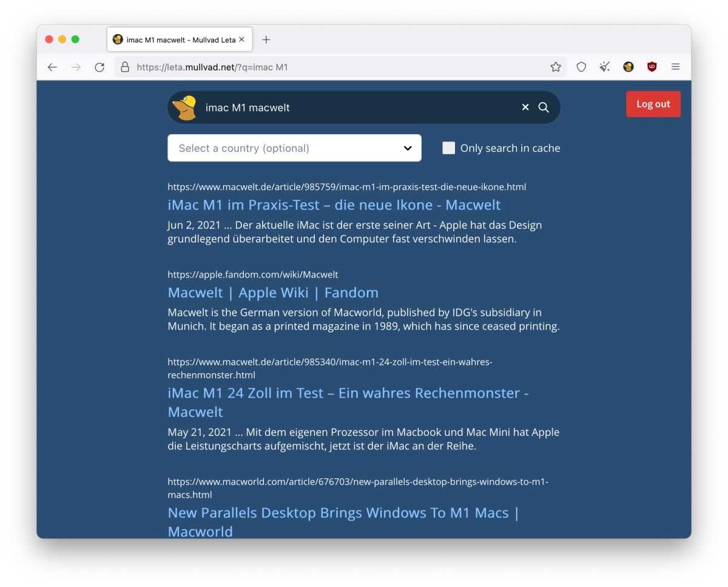Open the shield protection icon in toolbar
This screenshot has height=587, width=728.
(581, 67)
